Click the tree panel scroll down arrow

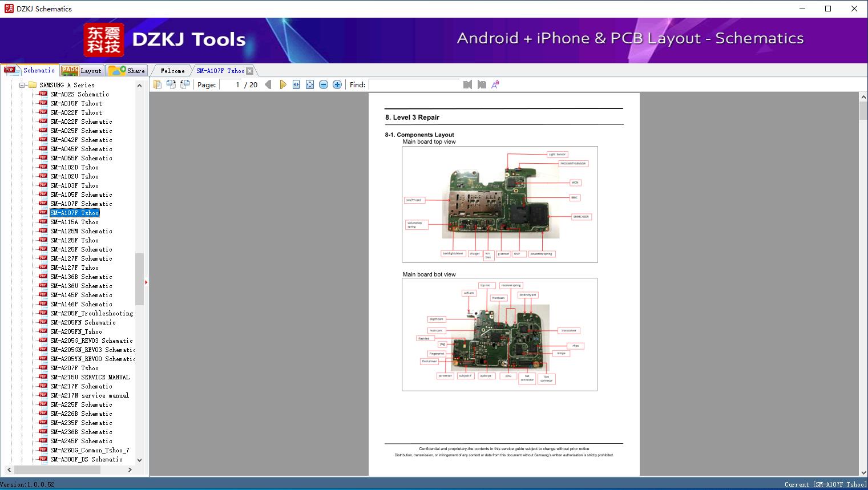139,460
